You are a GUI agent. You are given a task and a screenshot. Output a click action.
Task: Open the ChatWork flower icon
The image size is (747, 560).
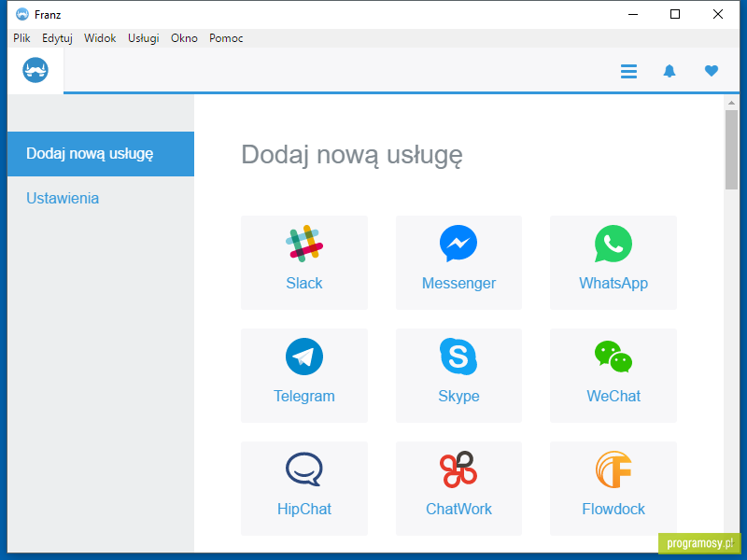click(x=458, y=469)
